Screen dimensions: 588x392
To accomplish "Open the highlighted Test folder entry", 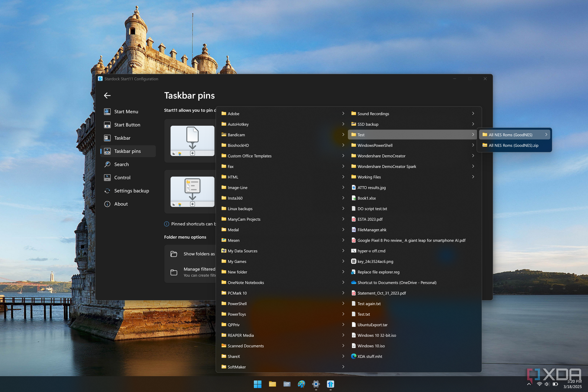I will point(412,135).
